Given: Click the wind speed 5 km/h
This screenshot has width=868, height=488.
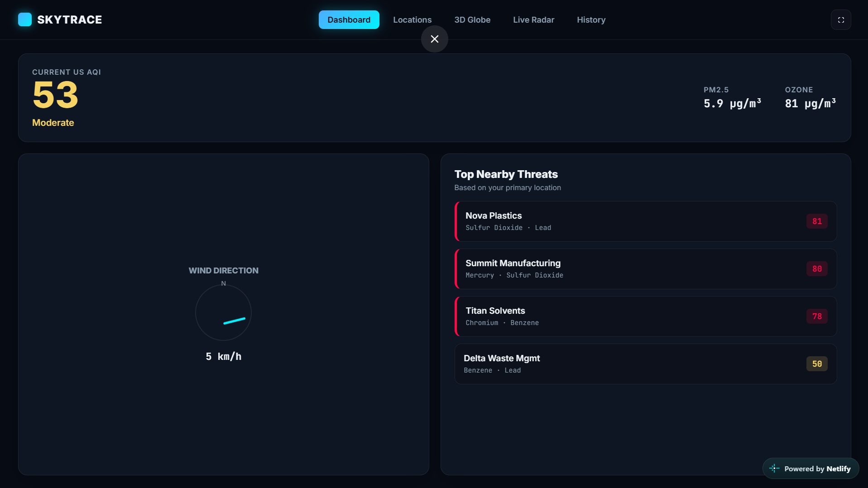Looking at the screenshot, I should click(224, 357).
